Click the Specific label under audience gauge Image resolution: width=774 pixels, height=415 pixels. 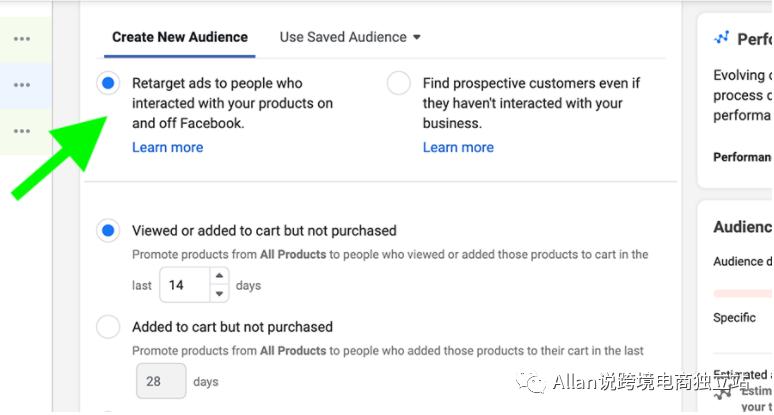coord(734,317)
